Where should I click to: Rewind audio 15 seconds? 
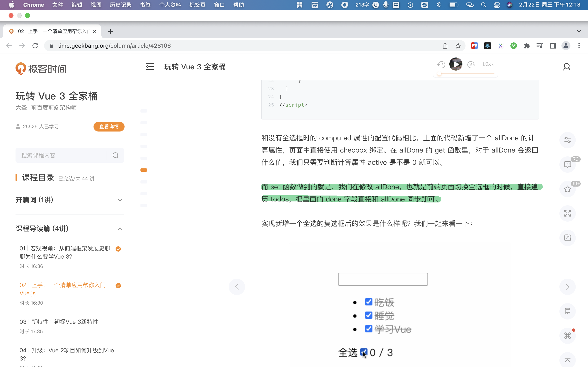tap(441, 64)
